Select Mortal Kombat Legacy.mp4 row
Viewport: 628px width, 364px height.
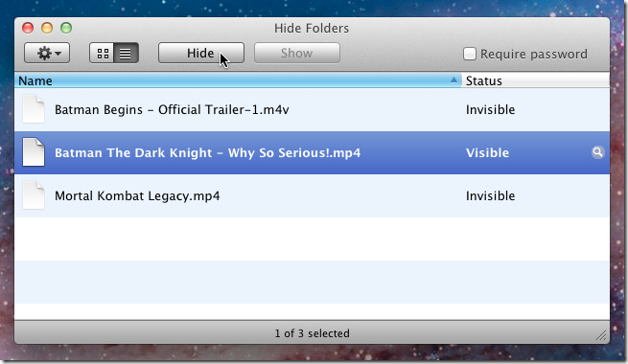coord(312,195)
